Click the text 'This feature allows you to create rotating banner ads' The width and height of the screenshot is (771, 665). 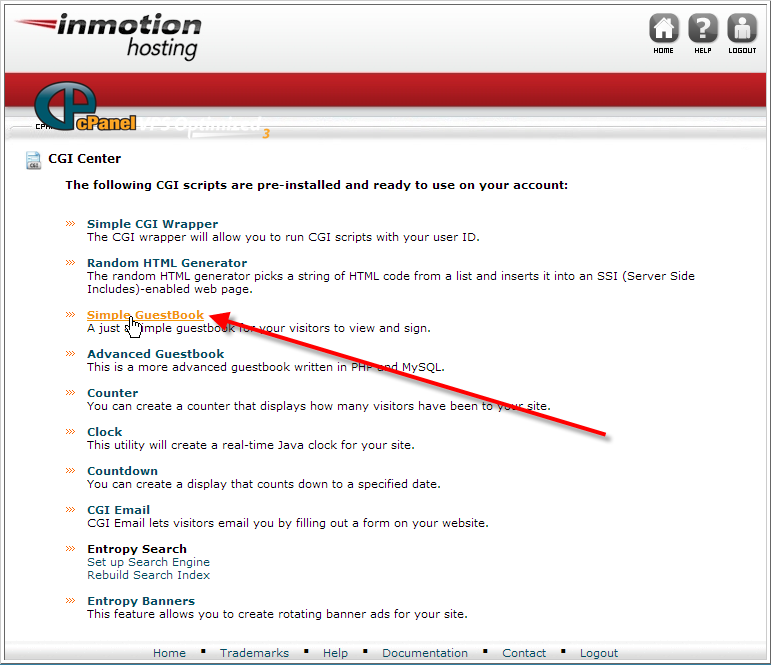[x=239, y=614]
